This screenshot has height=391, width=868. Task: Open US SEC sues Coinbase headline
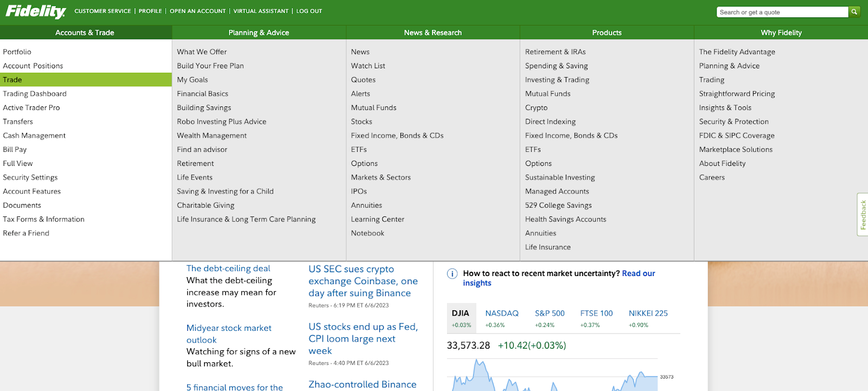[363, 281]
